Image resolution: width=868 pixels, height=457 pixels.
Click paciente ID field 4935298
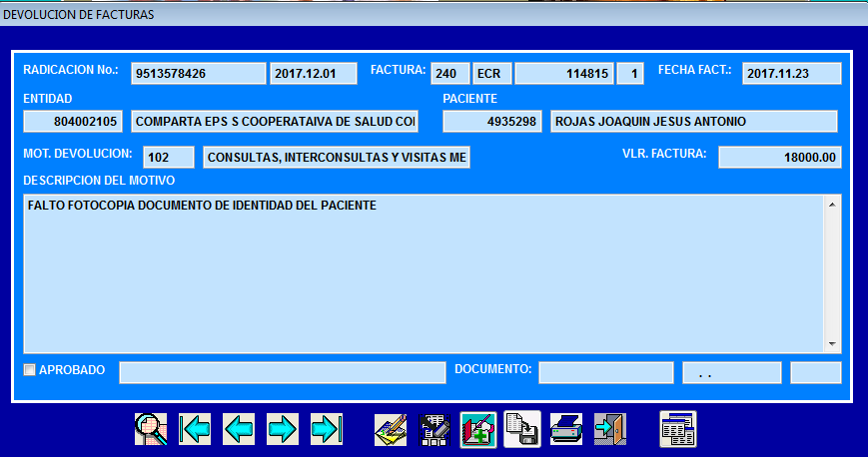pyautogui.click(x=492, y=122)
